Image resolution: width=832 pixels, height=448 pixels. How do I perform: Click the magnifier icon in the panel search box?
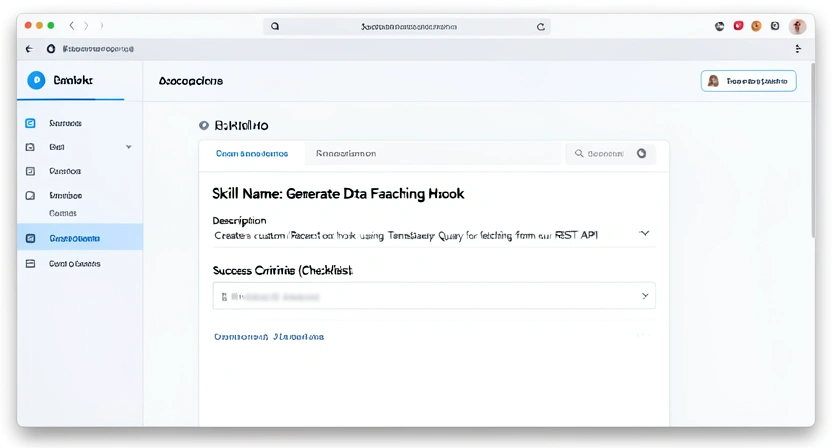pos(579,153)
